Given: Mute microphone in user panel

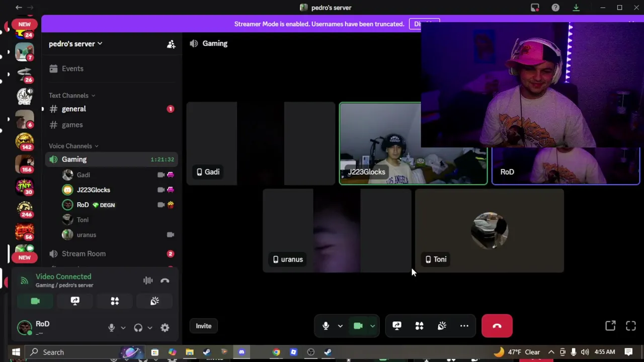Looking at the screenshot, I should pos(112,328).
